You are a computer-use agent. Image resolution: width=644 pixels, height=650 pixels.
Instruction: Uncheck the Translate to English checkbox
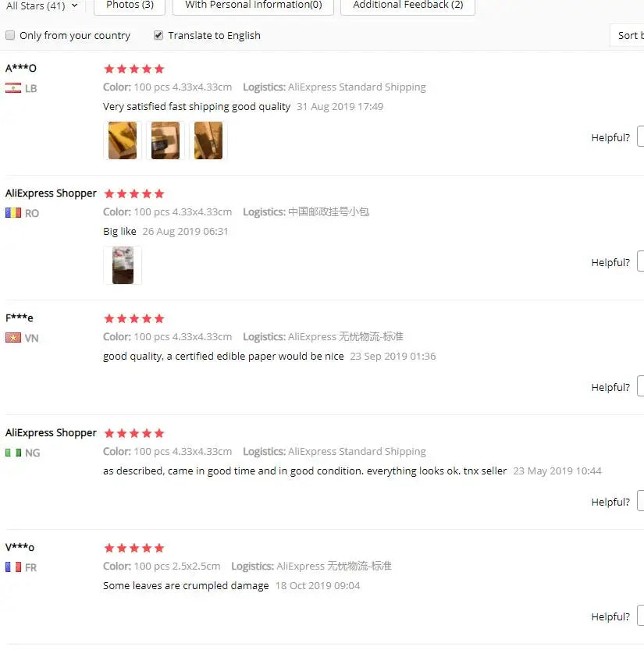158,35
